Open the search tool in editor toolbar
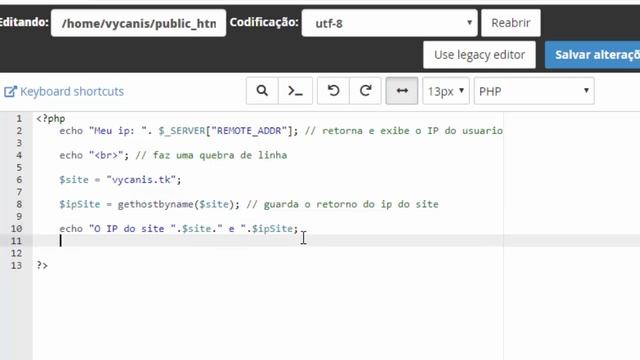The height and width of the screenshot is (360, 640). [262, 91]
